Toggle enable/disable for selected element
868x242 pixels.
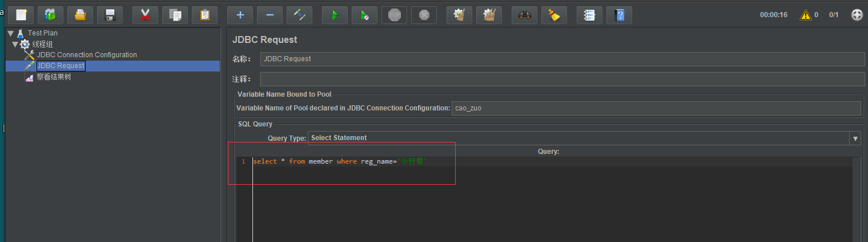(299, 15)
